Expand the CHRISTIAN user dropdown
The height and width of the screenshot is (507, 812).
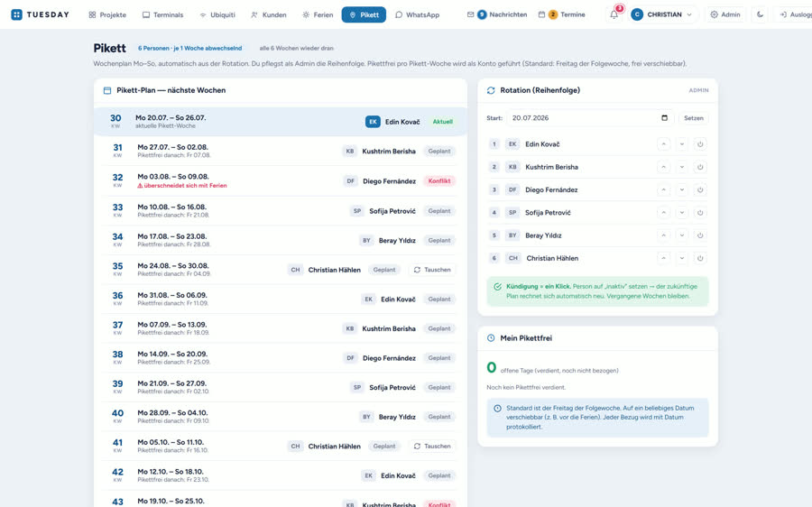pos(664,14)
